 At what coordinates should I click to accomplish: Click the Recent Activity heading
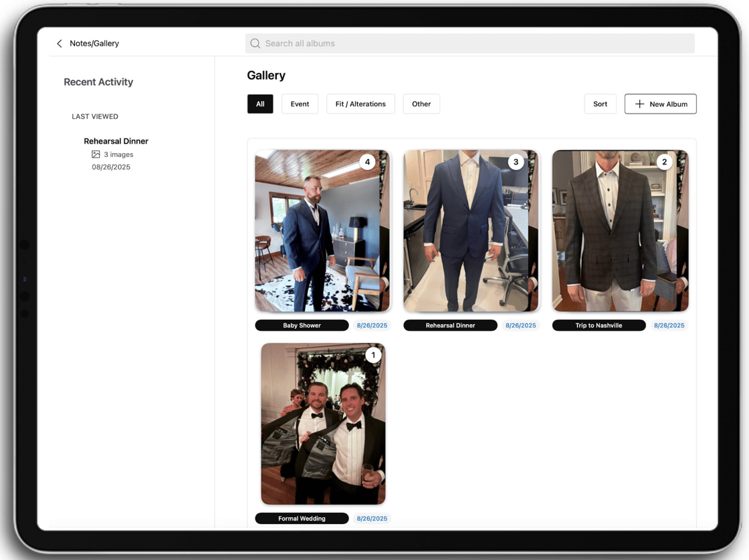(x=98, y=82)
